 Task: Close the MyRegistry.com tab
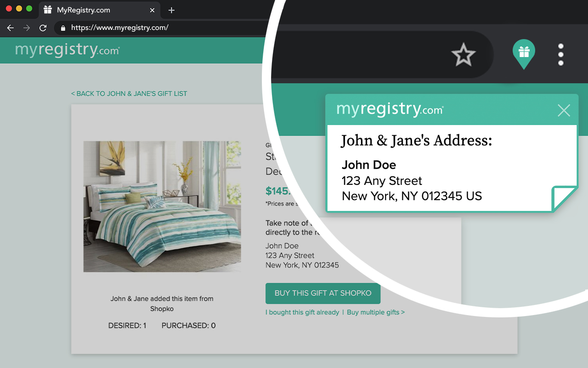(153, 10)
